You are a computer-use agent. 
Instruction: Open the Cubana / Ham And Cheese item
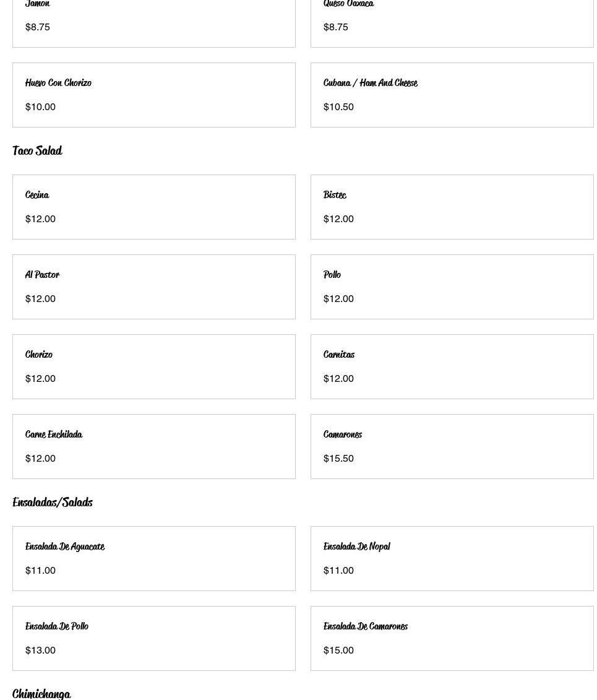pyautogui.click(x=452, y=95)
